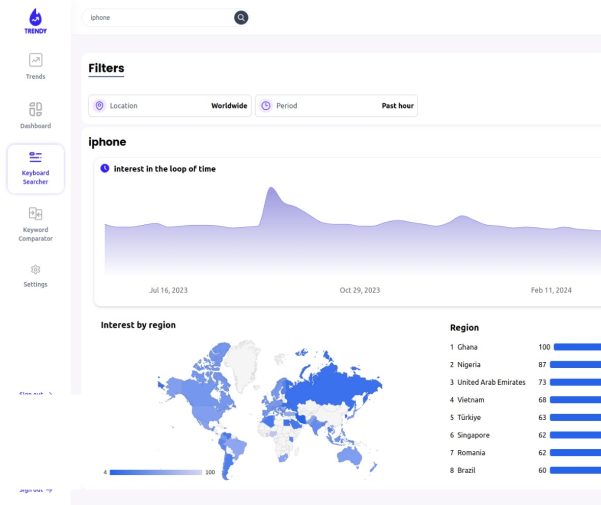The height and width of the screenshot is (505, 601).
Task: Select the Ghana region row
Action: (525, 347)
